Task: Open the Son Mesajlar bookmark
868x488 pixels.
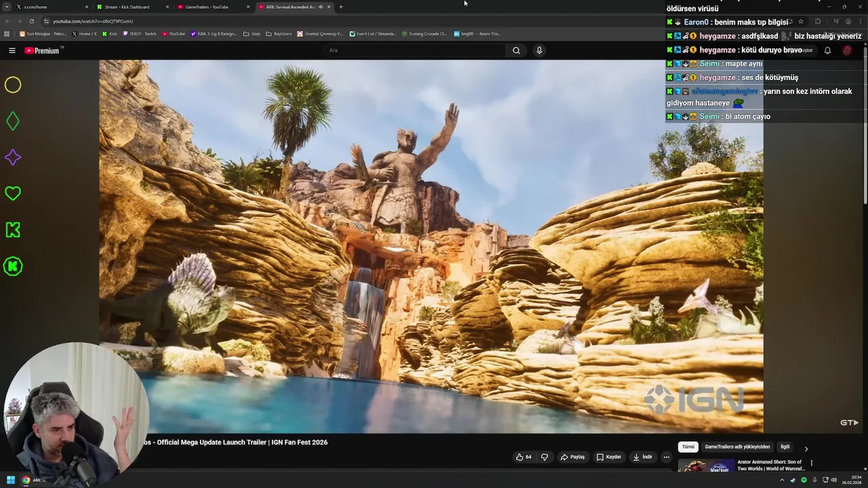Action: (43, 33)
